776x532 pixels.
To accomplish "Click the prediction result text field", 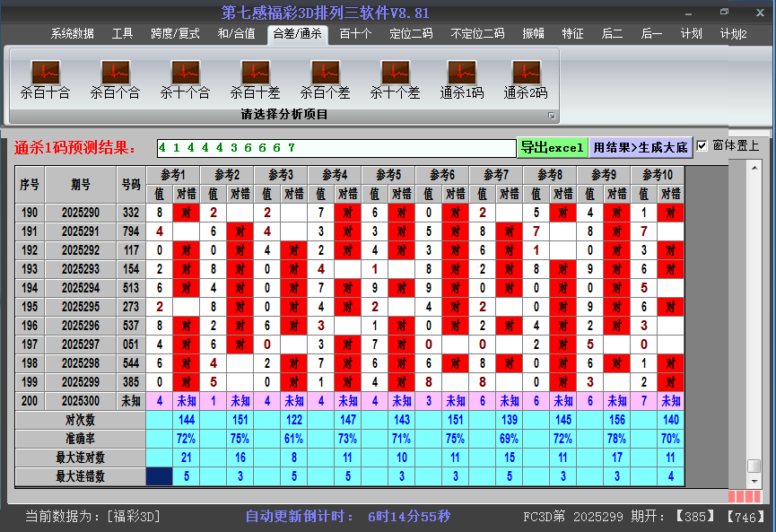I will pos(336,147).
